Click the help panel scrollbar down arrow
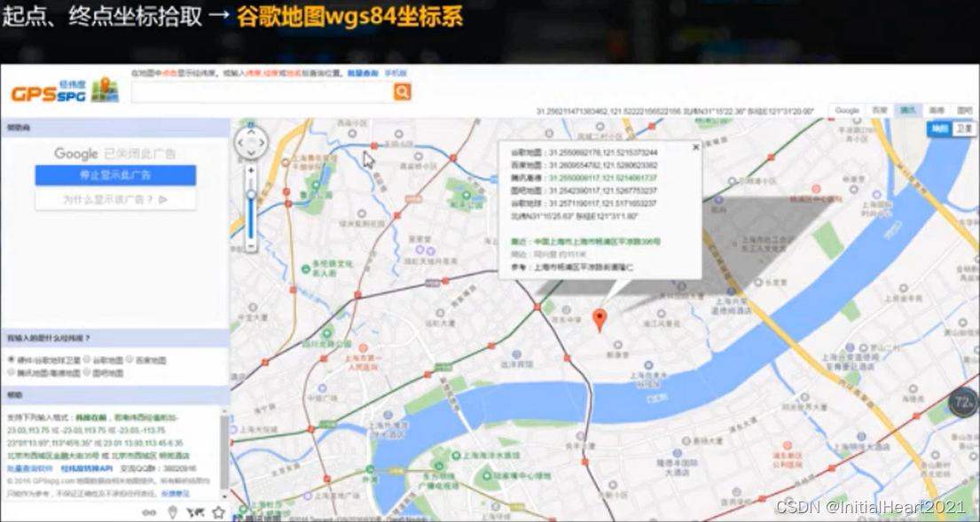Image resolution: width=980 pixels, height=522 pixels. tap(225, 496)
